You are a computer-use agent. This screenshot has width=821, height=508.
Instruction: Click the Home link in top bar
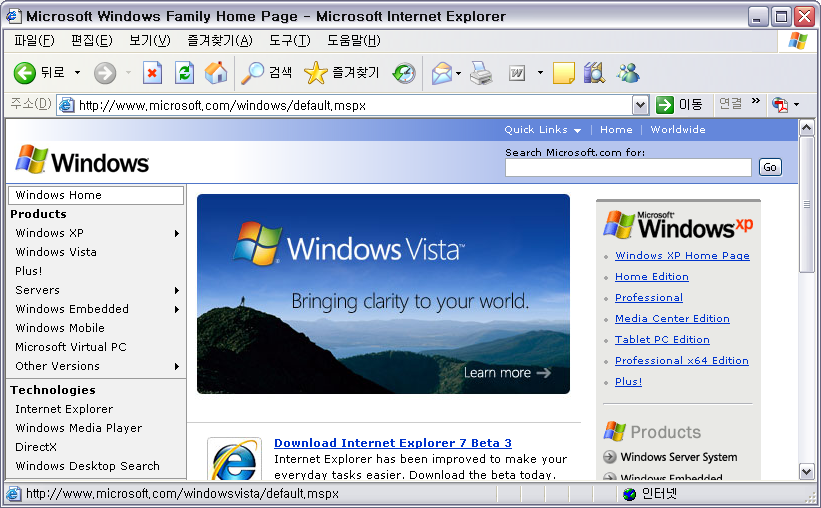pos(616,130)
